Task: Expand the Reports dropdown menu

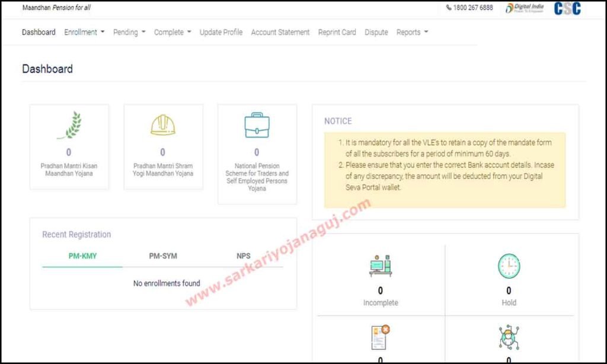Action: (413, 32)
